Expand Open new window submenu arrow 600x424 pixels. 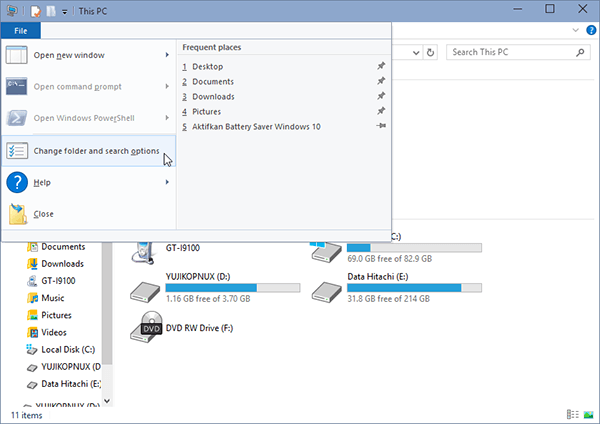coord(167,55)
